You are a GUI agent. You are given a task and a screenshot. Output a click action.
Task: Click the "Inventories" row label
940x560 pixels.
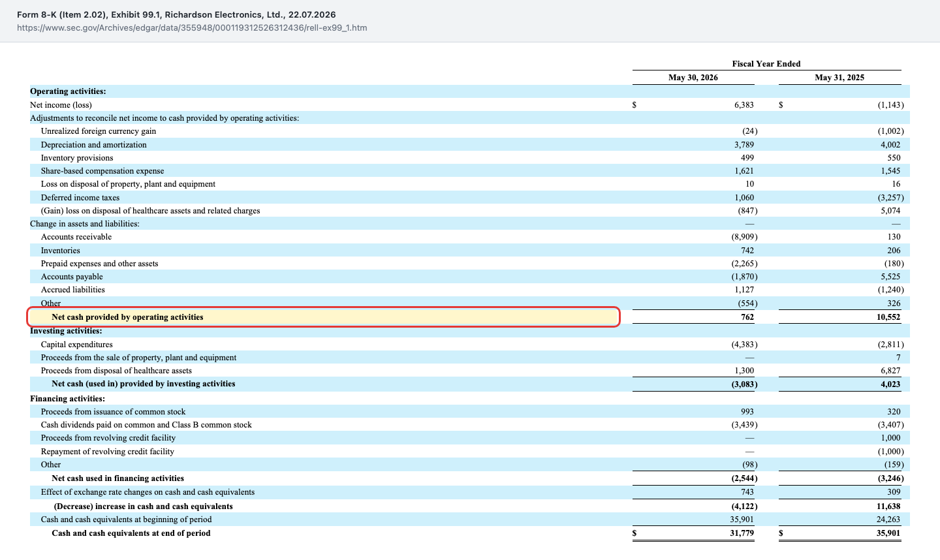pyautogui.click(x=61, y=251)
